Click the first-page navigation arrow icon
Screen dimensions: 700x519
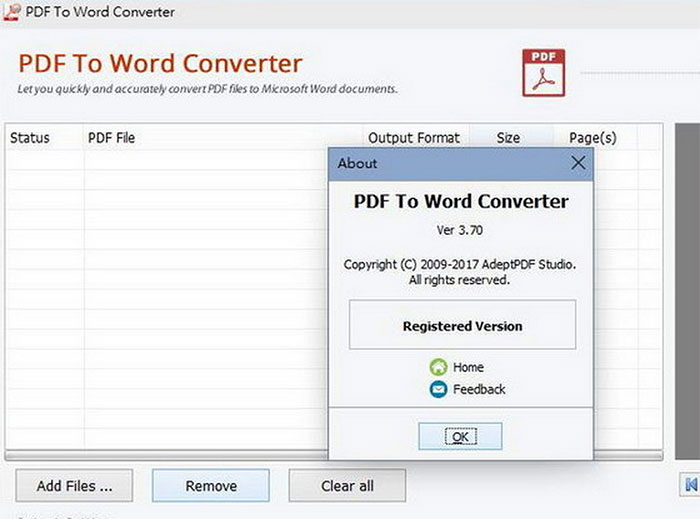coord(691,484)
